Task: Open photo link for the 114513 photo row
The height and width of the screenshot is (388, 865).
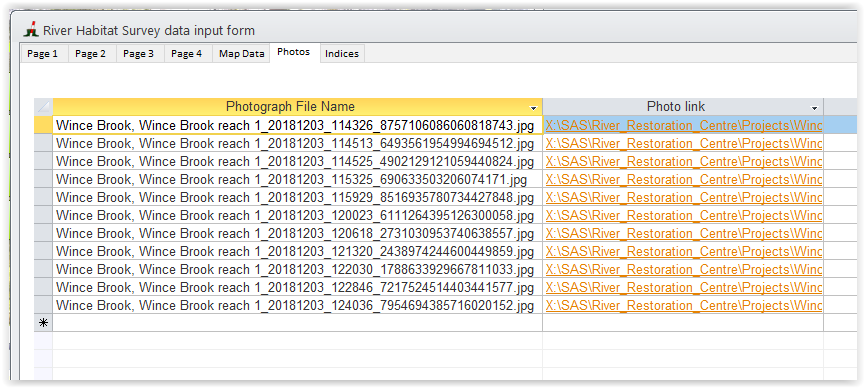Action: pos(684,143)
